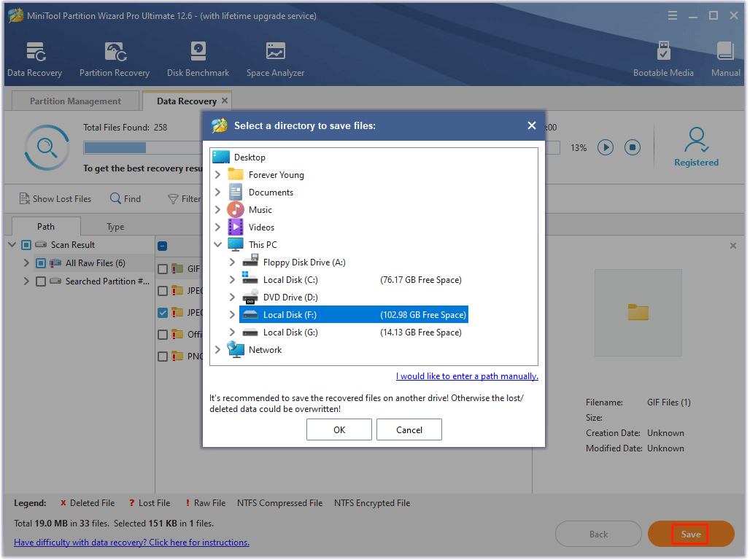750x560 pixels.
Task: Uncheck the checked JPEG folder checkbox
Action: coord(163,313)
